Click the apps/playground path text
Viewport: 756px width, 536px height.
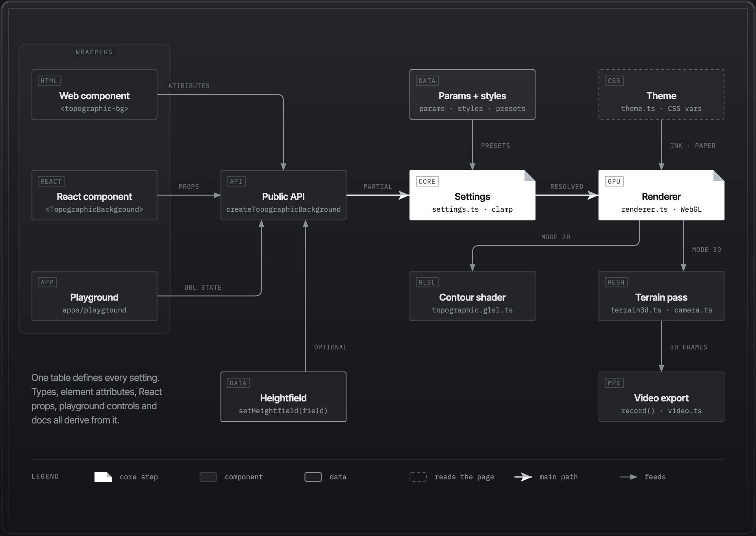click(94, 310)
